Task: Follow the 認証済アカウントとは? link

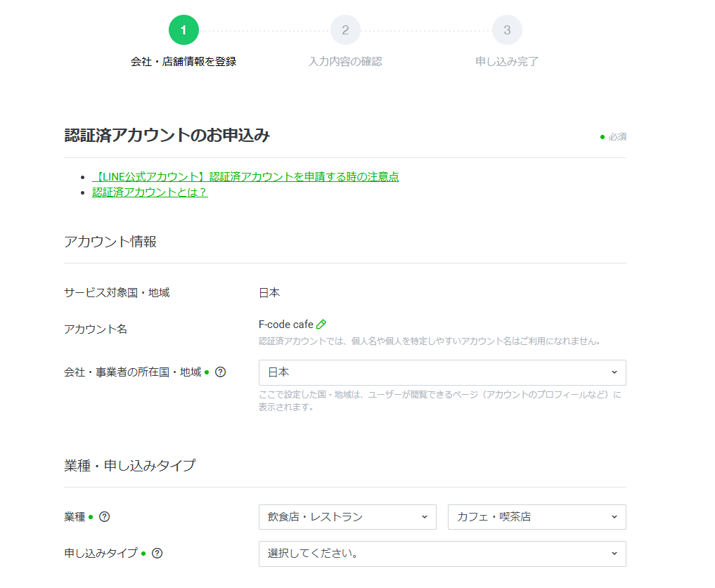Action: [x=150, y=192]
